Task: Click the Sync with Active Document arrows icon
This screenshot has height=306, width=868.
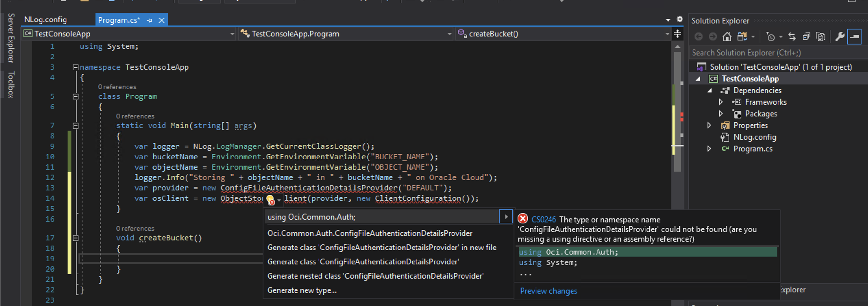Action: [x=792, y=36]
